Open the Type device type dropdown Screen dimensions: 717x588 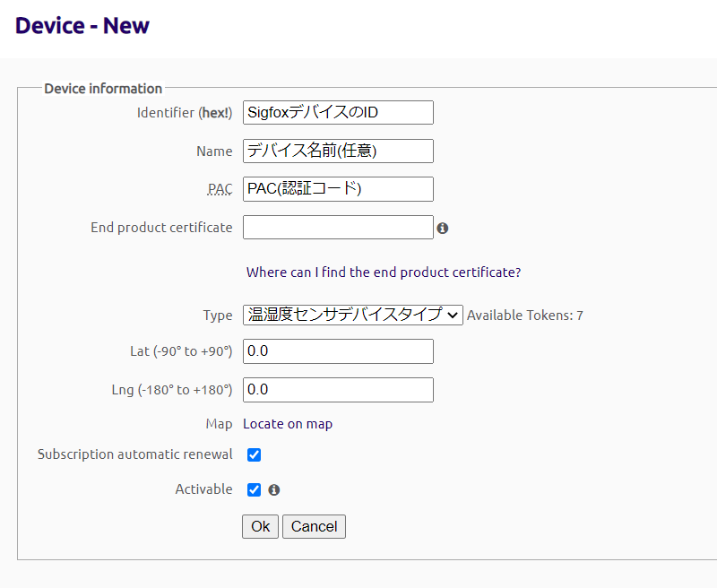pyautogui.click(x=353, y=315)
